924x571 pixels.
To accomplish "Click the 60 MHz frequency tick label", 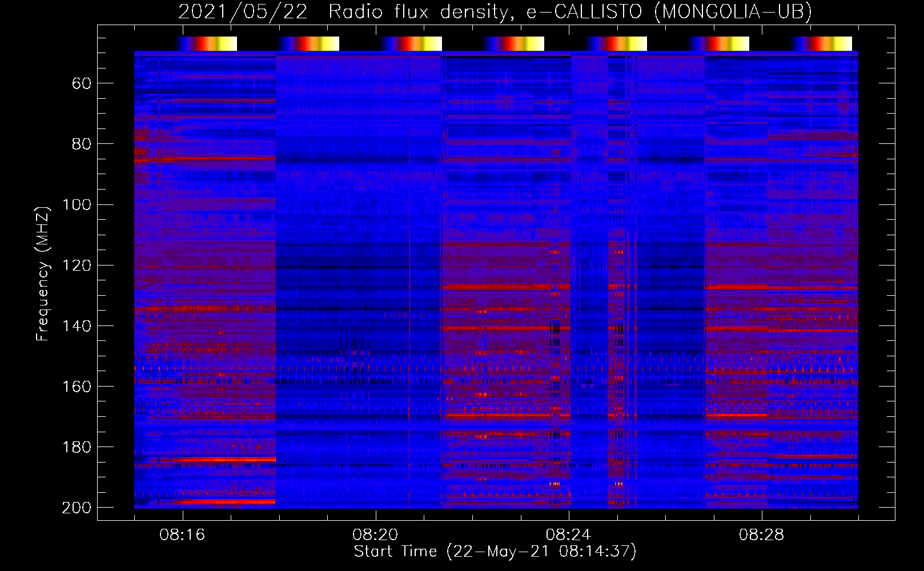I will click(x=82, y=84).
